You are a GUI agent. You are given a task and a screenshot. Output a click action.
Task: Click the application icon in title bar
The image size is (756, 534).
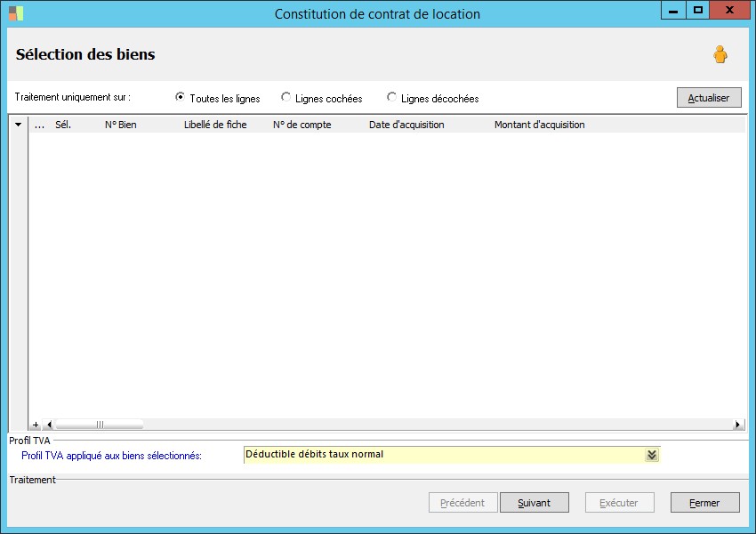16,13
